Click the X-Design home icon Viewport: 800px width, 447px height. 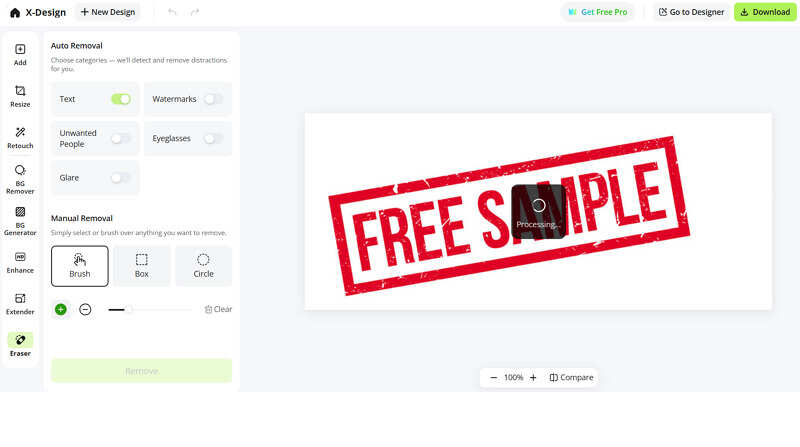point(15,12)
